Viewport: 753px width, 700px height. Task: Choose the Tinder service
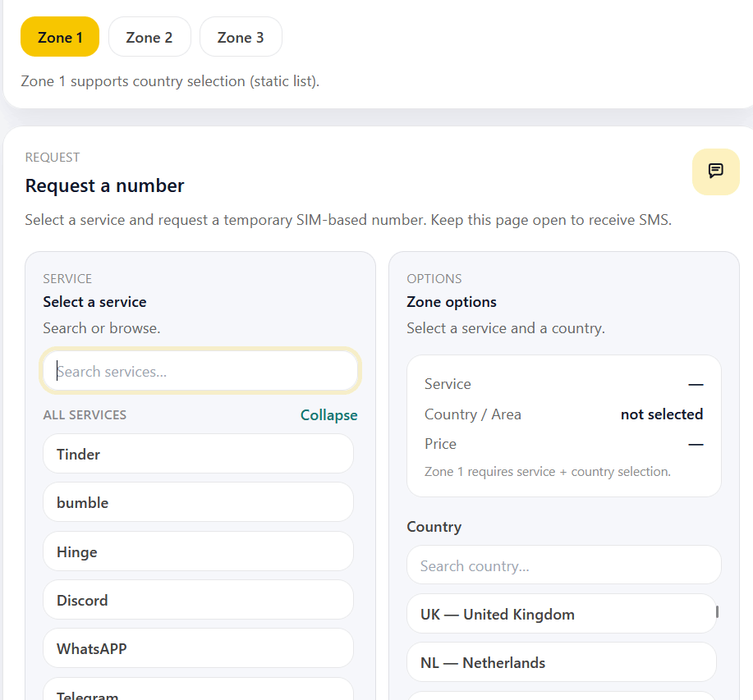click(199, 454)
